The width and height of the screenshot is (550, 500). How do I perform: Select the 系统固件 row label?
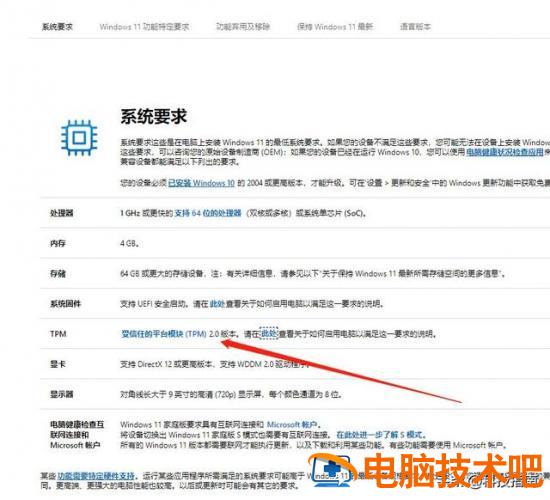(x=66, y=304)
